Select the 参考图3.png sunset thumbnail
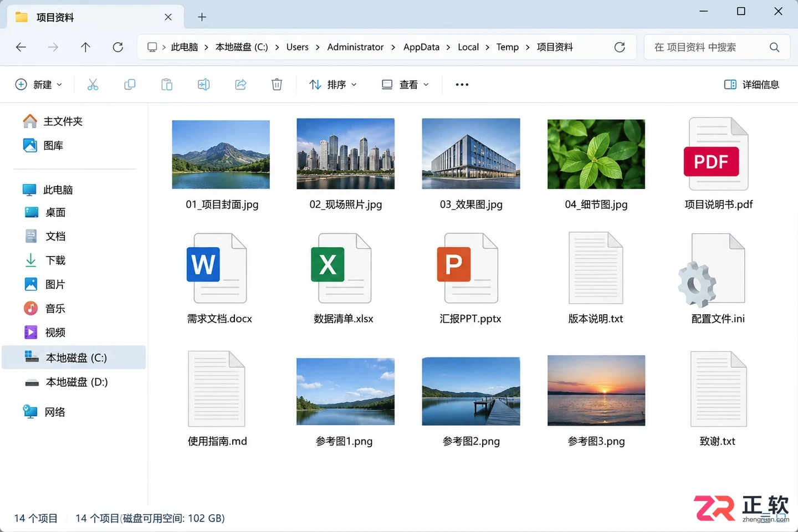 click(596, 391)
